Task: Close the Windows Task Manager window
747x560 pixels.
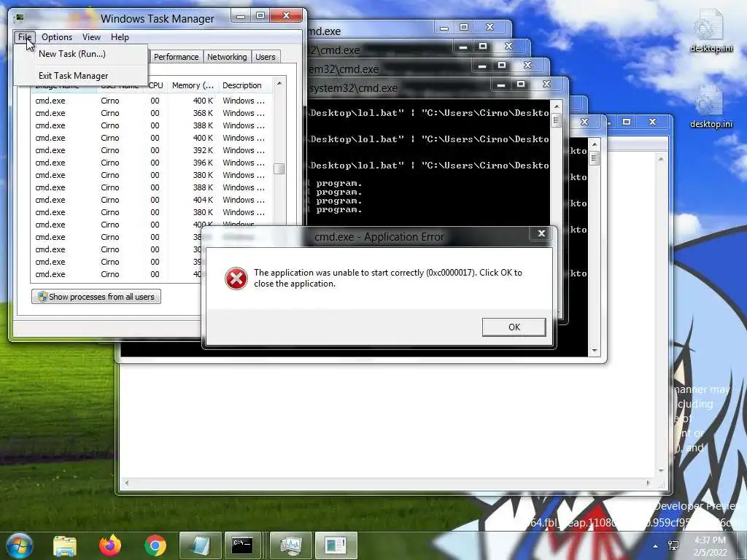Action: (x=286, y=16)
